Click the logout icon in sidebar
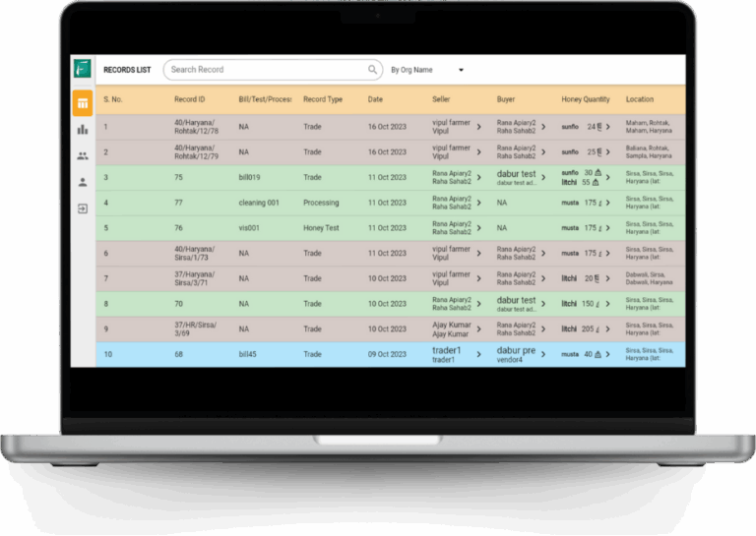 pos(83,208)
